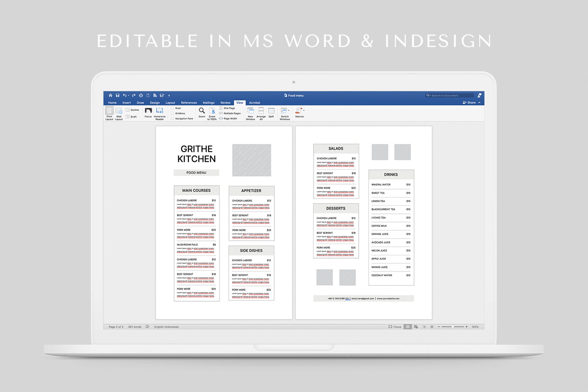The image size is (588, 392).
Task: Open the Zoom dialog
Action: [202, 112]
